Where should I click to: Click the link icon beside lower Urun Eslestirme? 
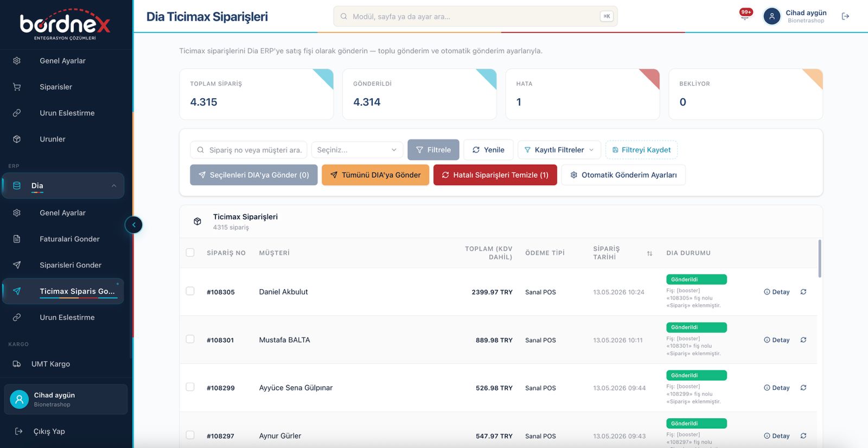point(17,317)
